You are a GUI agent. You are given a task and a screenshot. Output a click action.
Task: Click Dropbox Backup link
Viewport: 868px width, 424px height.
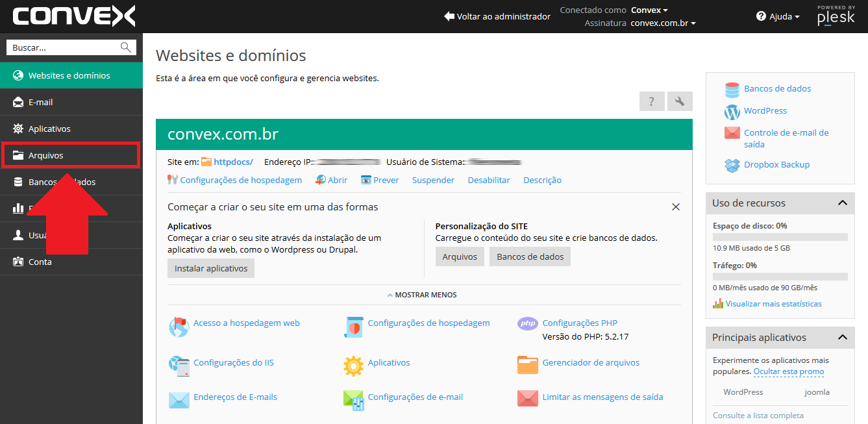click(776, 164)
